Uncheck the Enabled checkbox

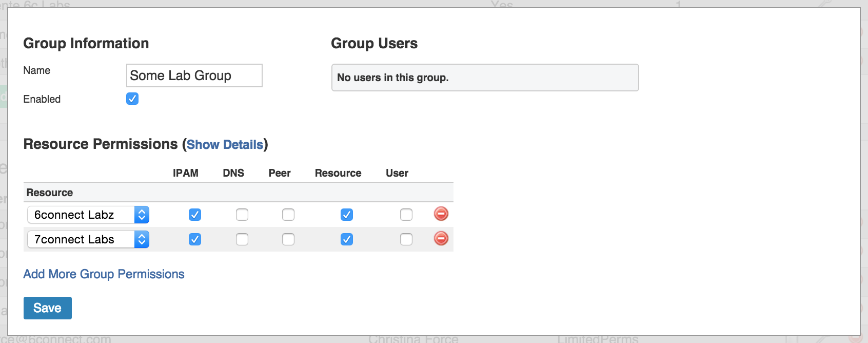tap(132, 99)
